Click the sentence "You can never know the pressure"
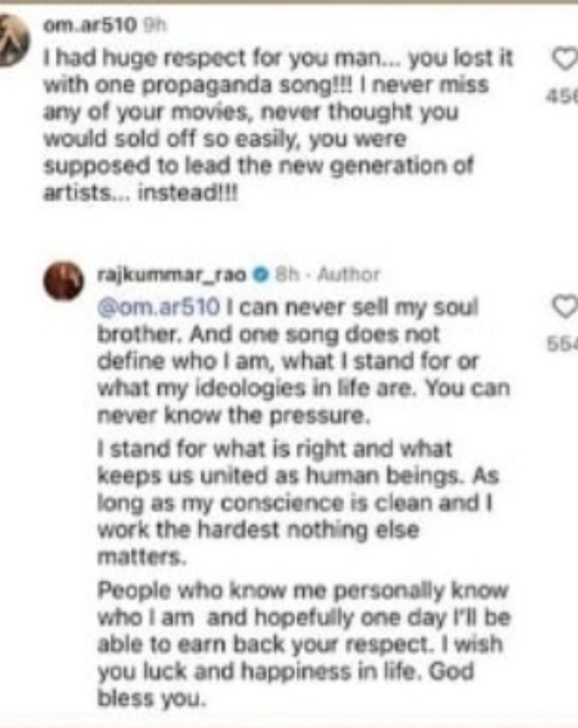Image resolution: width=578 pixels, height=728 pixels. pos(304,402)
